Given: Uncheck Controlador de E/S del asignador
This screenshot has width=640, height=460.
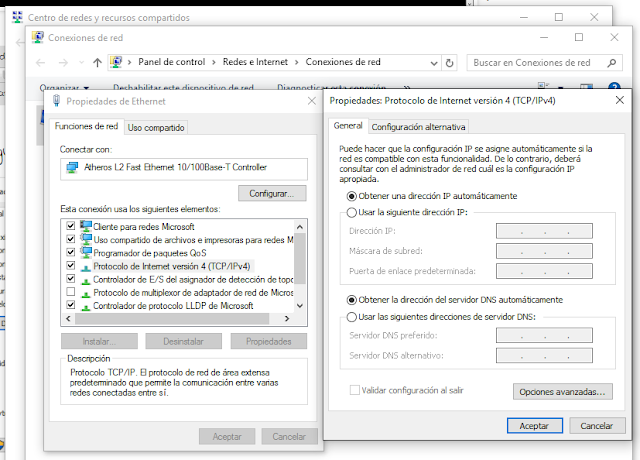Looking at the screenshot, I should coord(71,278).
